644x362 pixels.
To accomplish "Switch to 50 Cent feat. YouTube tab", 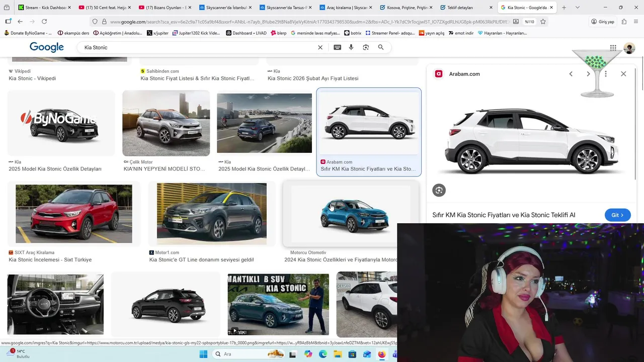I will 105,8.
